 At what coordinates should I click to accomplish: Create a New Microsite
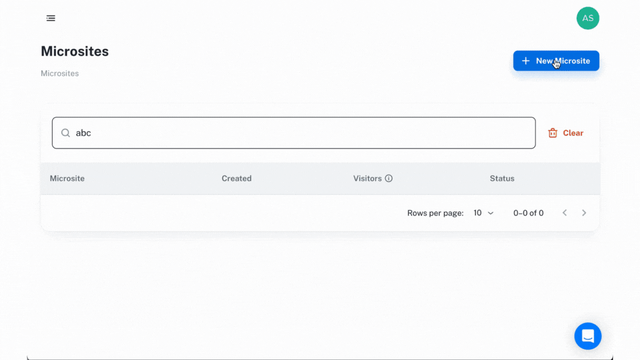[556, 61]
